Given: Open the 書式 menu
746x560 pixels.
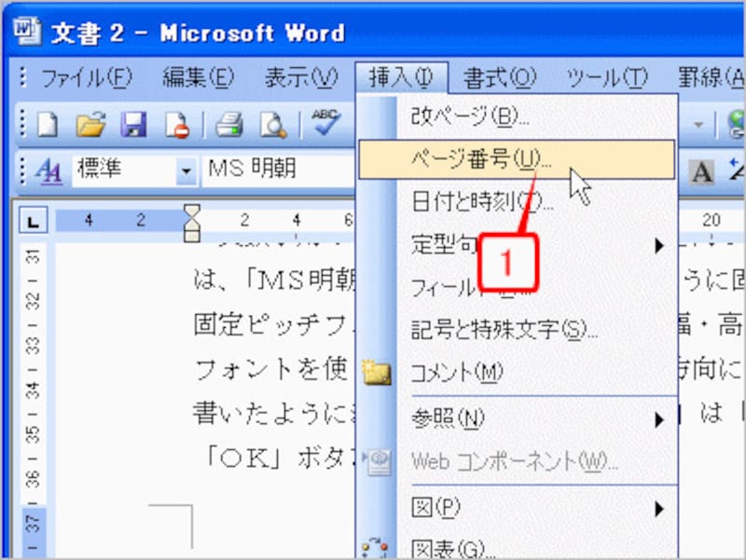Looking at the screenshot, I should 501,78.
